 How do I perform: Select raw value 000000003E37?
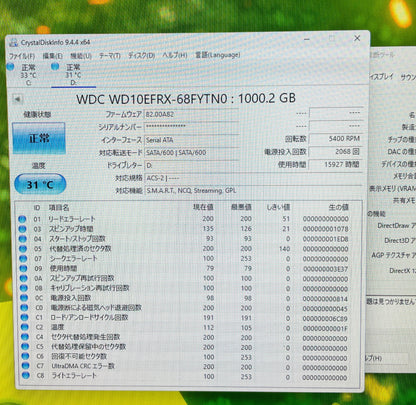326,269
